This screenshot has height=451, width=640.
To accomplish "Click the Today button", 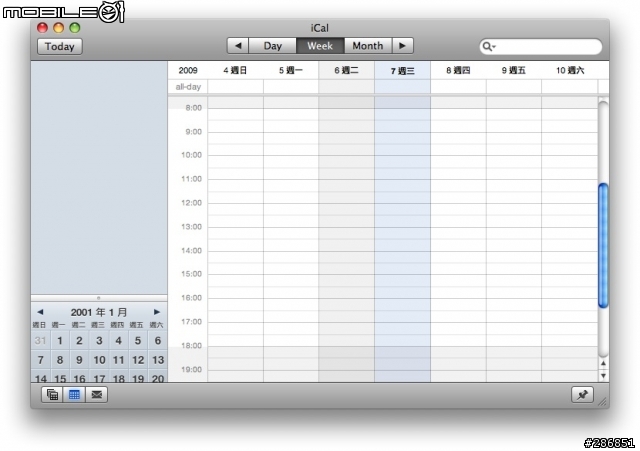I will coord(60,46).
